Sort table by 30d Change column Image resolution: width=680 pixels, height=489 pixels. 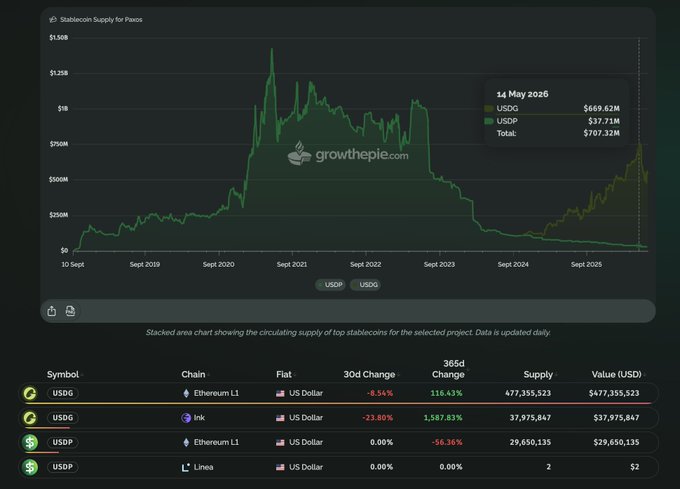tap(371, 375)
